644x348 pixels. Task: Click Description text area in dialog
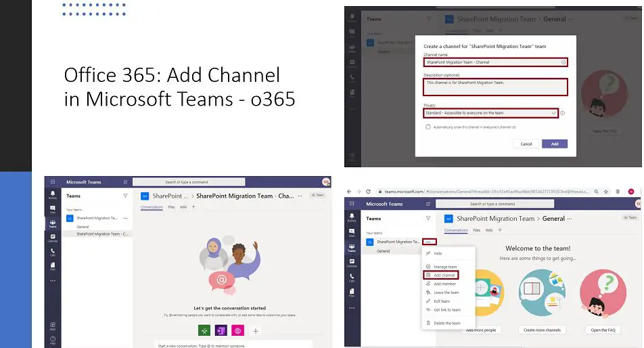coord(495,87)
